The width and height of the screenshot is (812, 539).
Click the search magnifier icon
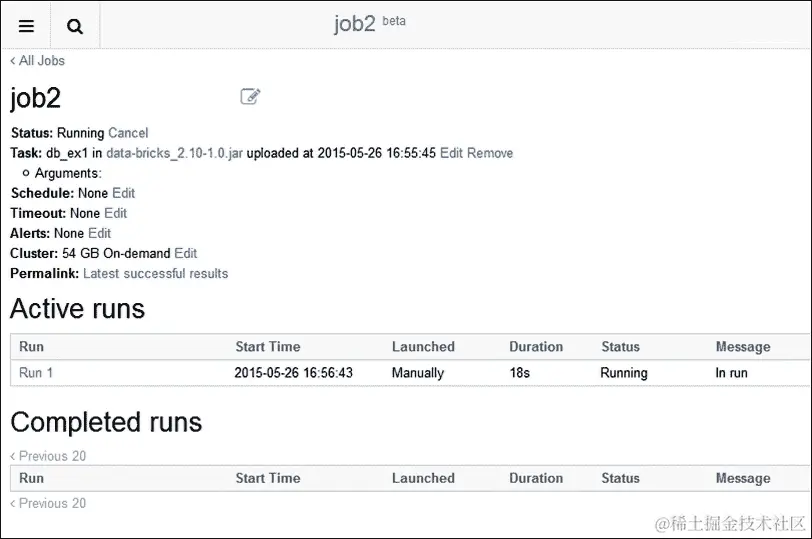tap(75, 26)
